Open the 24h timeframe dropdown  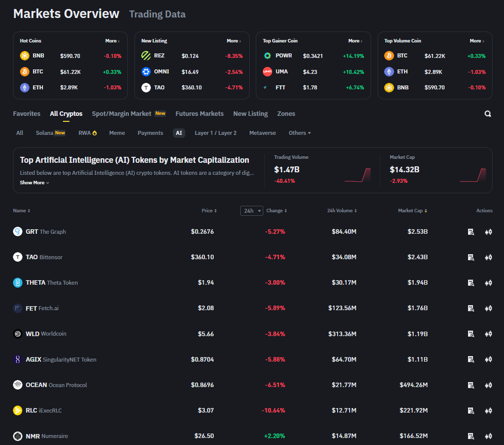click(252, 211)
